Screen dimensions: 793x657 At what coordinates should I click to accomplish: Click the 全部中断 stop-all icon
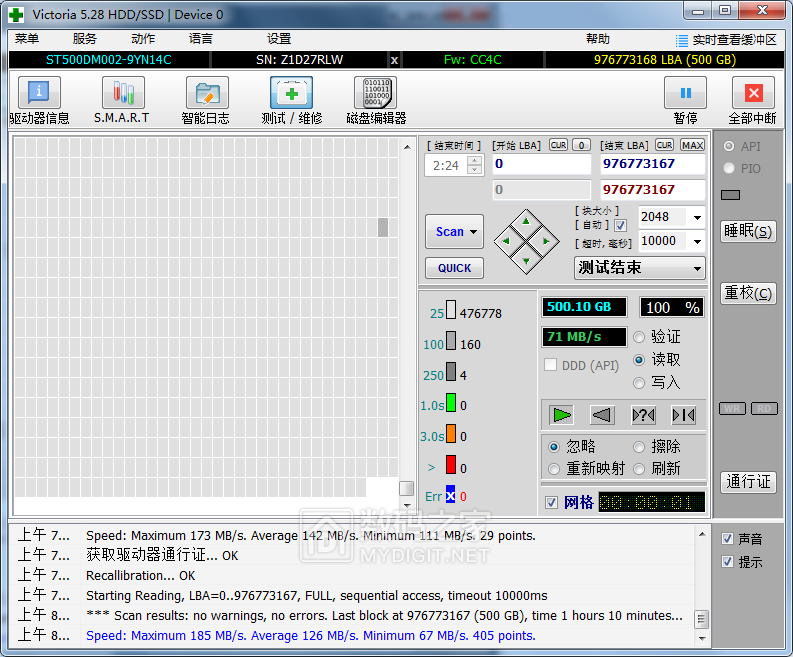[x=753, y=94]
